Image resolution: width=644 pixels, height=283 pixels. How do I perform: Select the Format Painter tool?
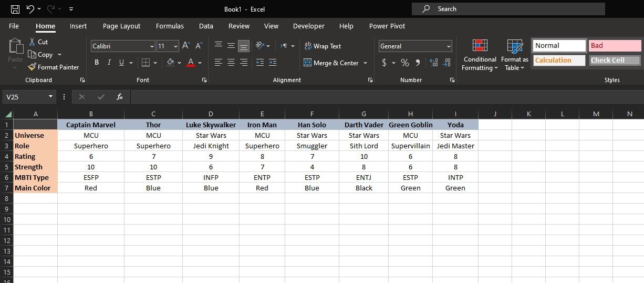(x=54, y=67)
